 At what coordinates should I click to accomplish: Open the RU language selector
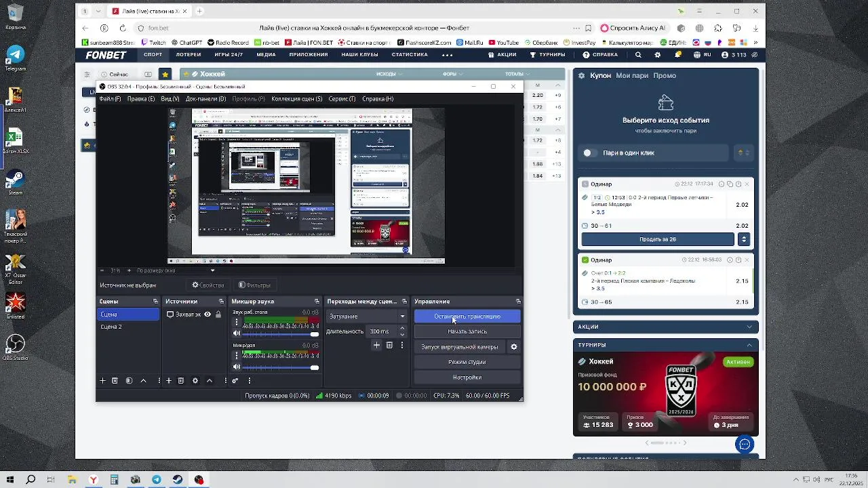click(703, 55)
